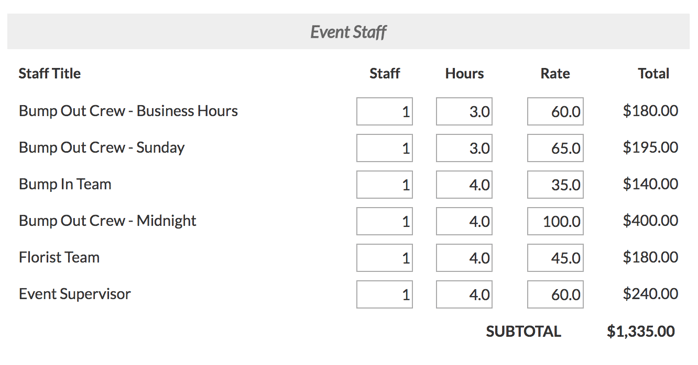Click Staff count for Florist Team

point(385,257)
